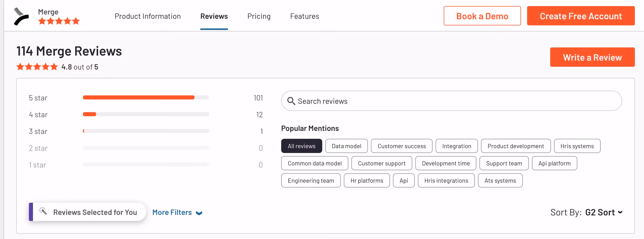644x239 pixels.
Task: Click the 1 star label
Action: [38, 165]
